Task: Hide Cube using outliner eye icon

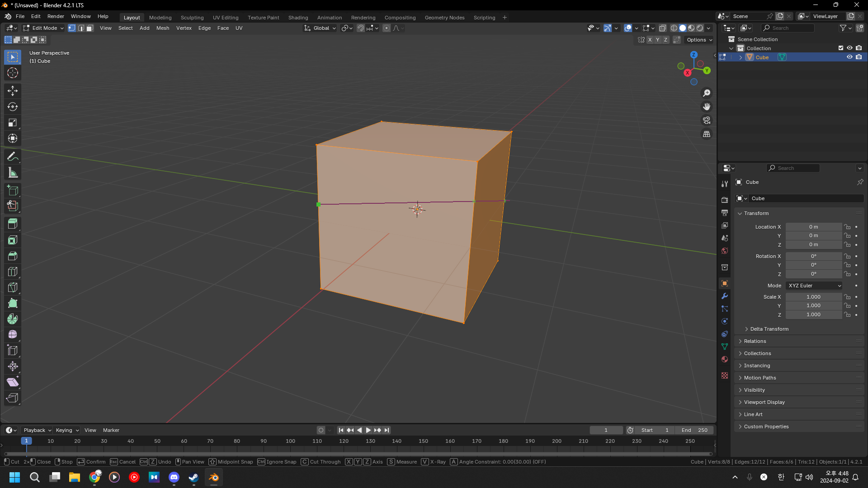Action: coord(849,57)
